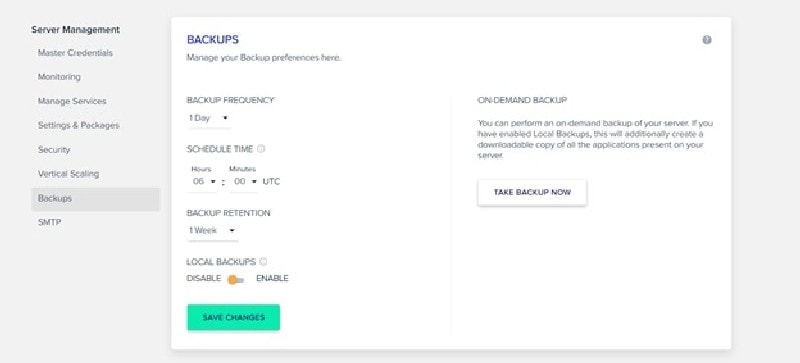Screen dimensions: 800x363
Task: Click the Schedule Time info icon
Action: click(x=261, y=149)
